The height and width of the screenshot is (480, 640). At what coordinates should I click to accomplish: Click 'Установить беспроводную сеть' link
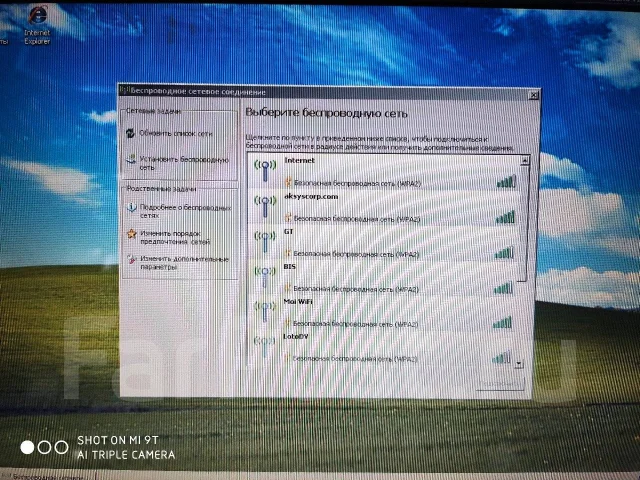pyautogui.click(x=184, y=163)
